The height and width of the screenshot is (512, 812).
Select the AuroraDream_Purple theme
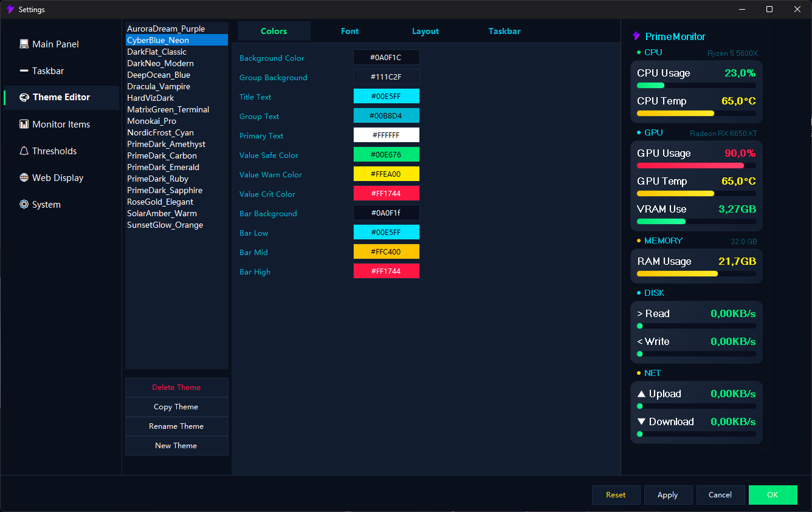[176, 29]
